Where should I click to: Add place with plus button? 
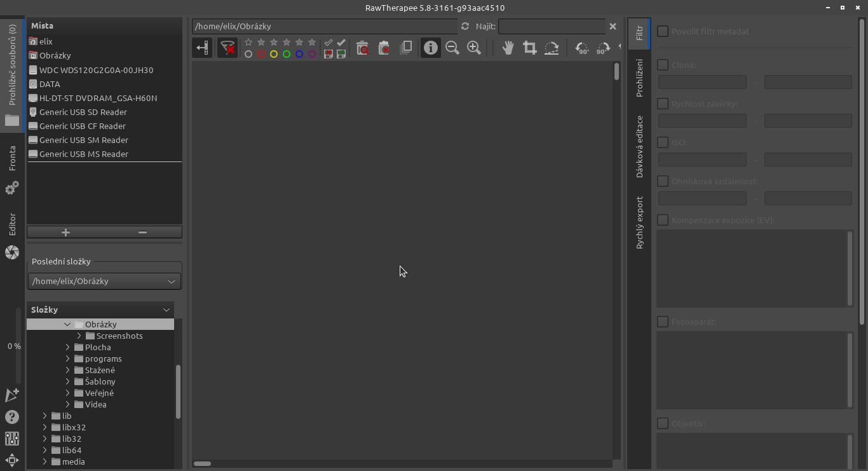coord(65,233)
